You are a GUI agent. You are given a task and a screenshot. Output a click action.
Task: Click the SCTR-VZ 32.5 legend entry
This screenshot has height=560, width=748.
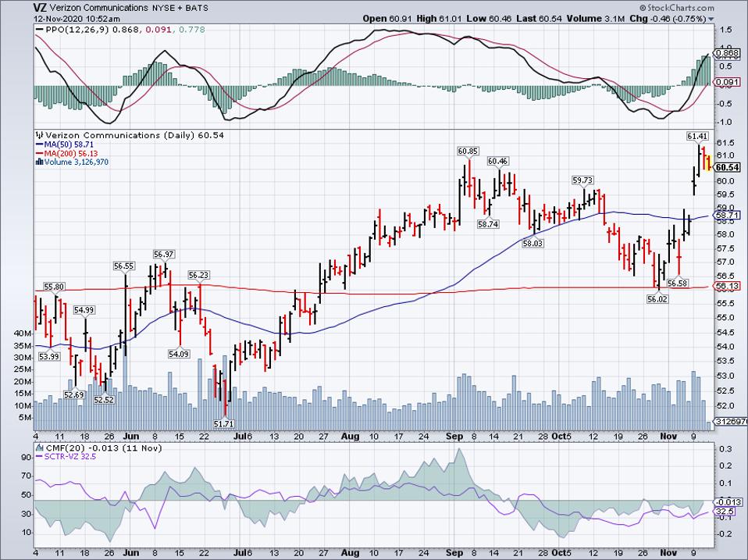coord(70,456)
